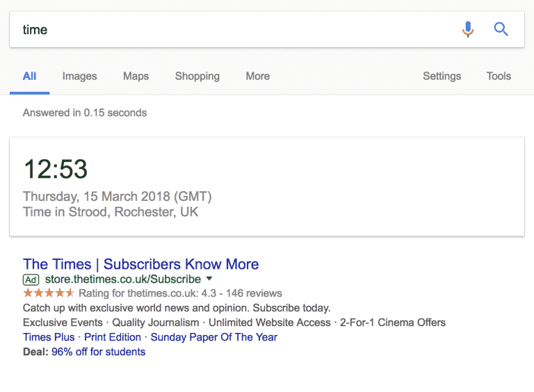Viewport: 534px width, 392px height.
Task: Click the orange star rating icons
Action: (x=49, y=293)
